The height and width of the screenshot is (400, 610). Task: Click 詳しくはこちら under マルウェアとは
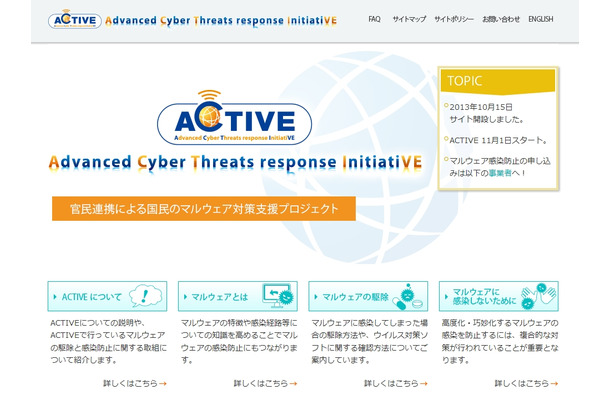point(265,383)
